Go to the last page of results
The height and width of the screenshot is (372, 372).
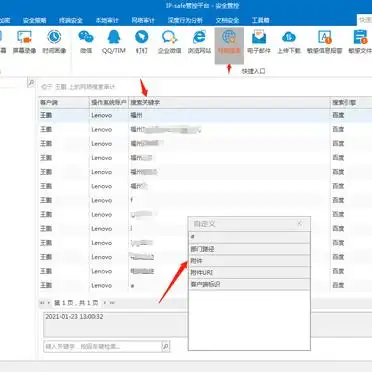pos(112,303)
